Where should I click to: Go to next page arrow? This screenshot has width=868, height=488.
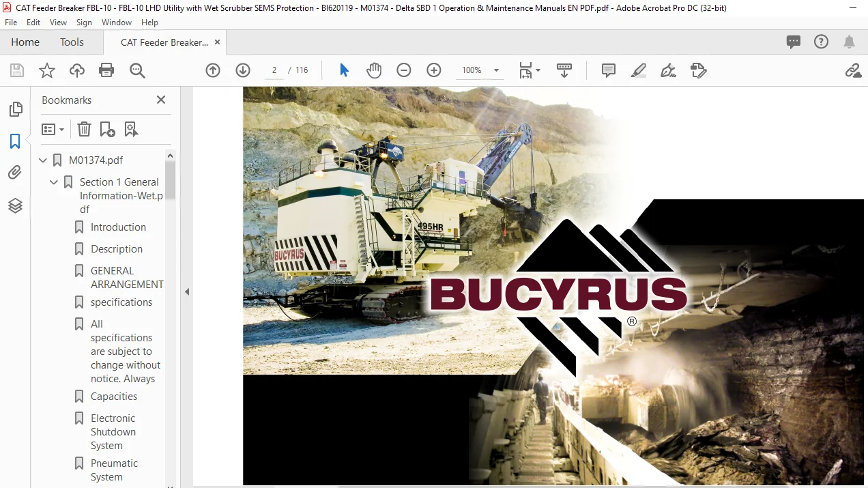[243, 70]
